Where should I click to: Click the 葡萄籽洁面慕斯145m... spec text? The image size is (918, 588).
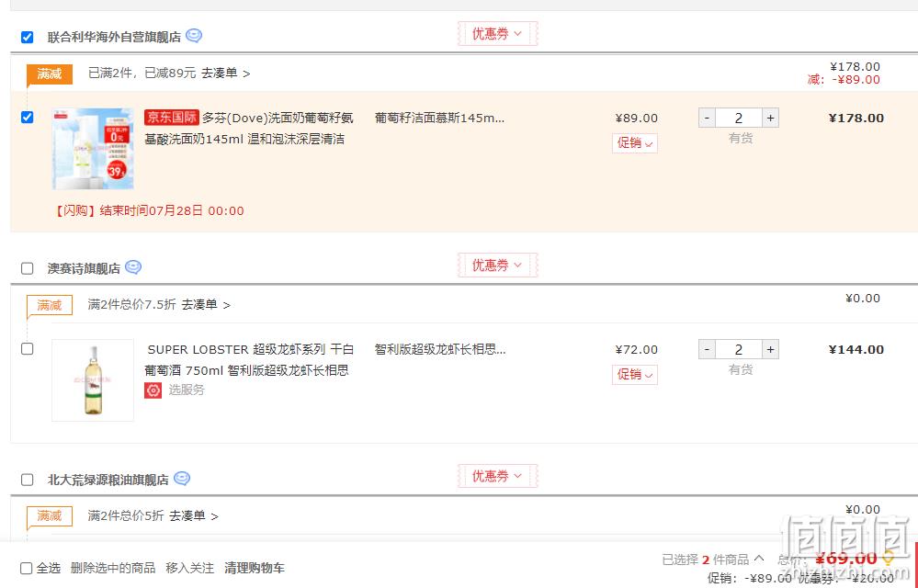tap(439, 119)
